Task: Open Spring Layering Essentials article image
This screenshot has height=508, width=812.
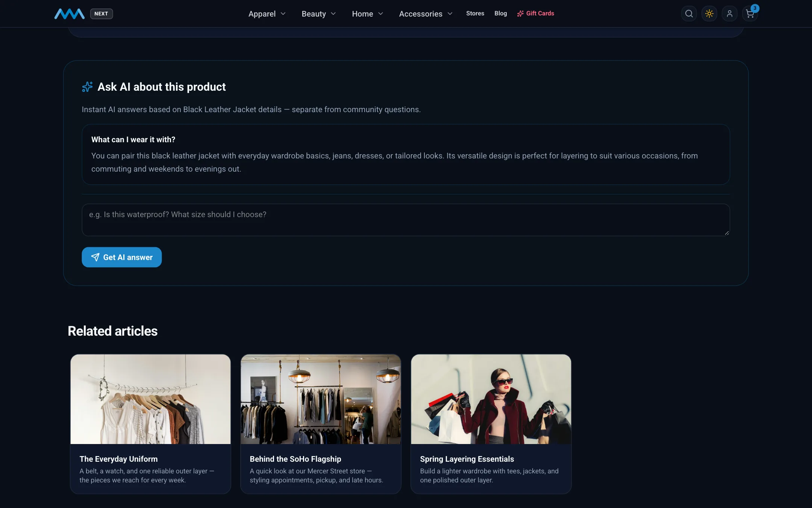Action: coord(491,399)
